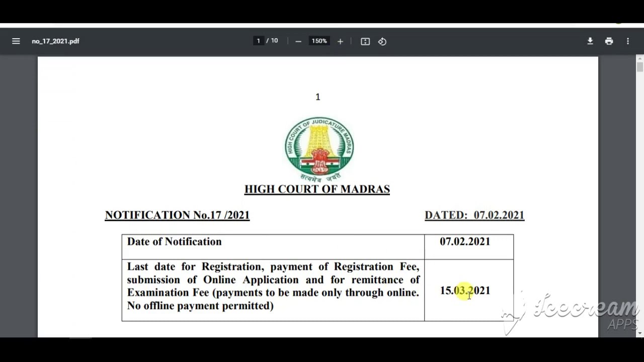The image size is (644, 362).
Task: Click the vertical scrollbar thumb
Action: (640, 67)
